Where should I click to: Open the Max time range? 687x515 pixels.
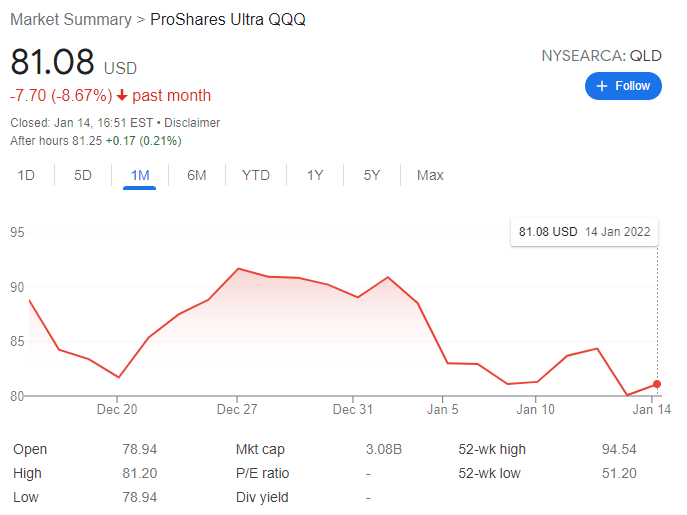coord(430,175)
